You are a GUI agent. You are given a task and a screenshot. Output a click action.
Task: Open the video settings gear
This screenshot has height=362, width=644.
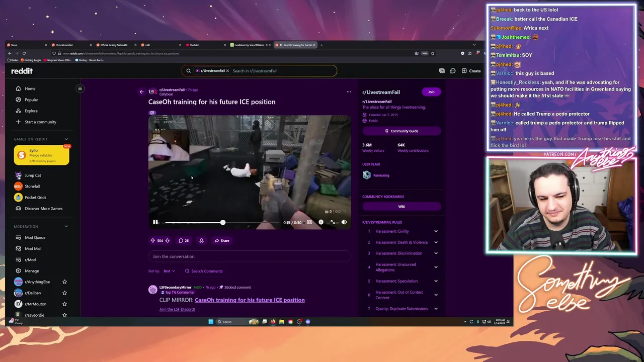[x=321, y=222]
